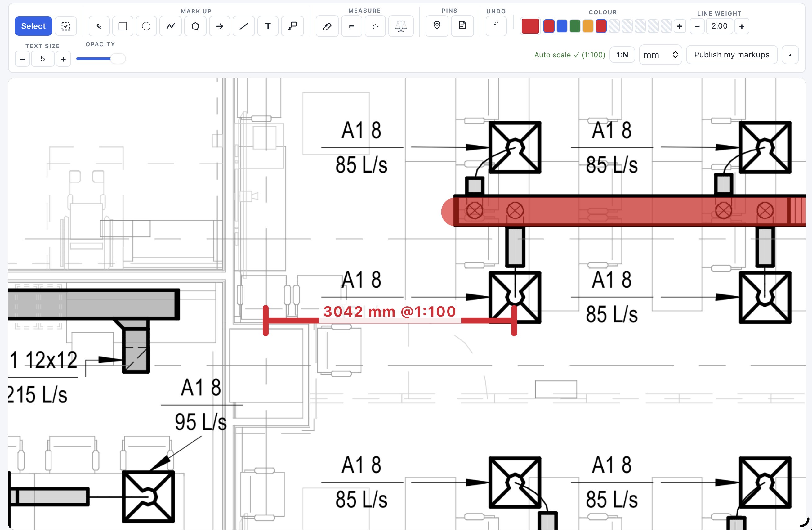812x530 pixels.
Task: Click the text size value field
Action: (43, 59)
